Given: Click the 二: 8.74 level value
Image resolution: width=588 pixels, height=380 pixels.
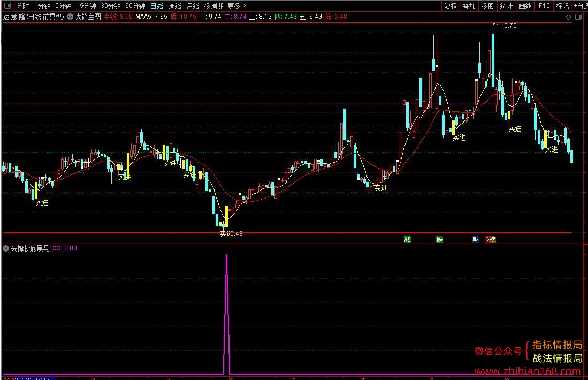Looking at the screenshot, I should pyautogui.click(x=235, y=17).
